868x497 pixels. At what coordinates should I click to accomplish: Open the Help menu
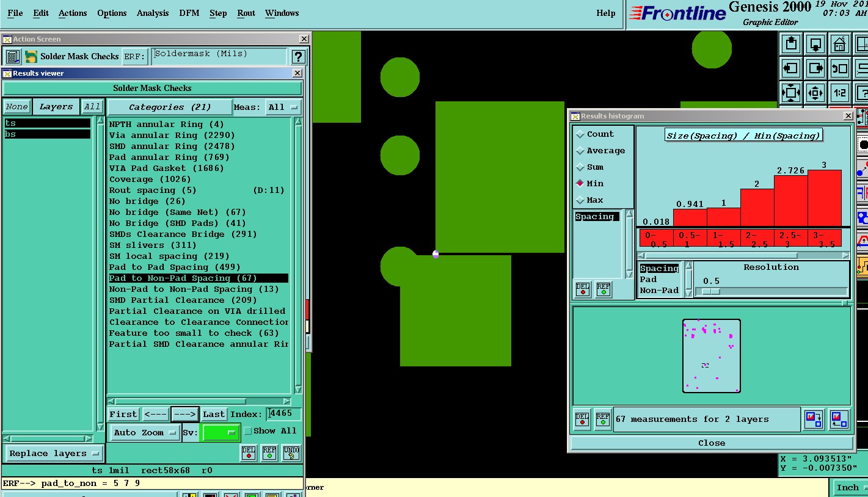click(x=606, y=13)
